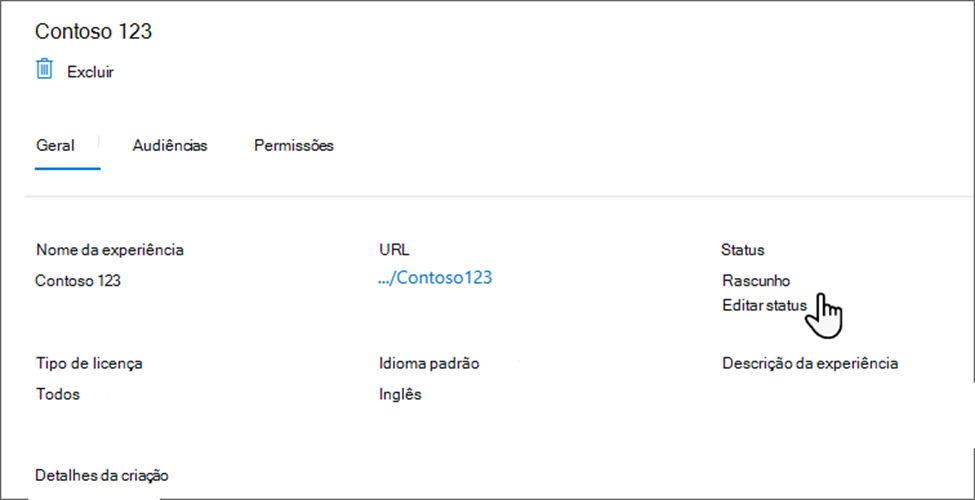Open the Audiências tab
Viewport: 975px width, 500px height.
click(x=170, y=145)
